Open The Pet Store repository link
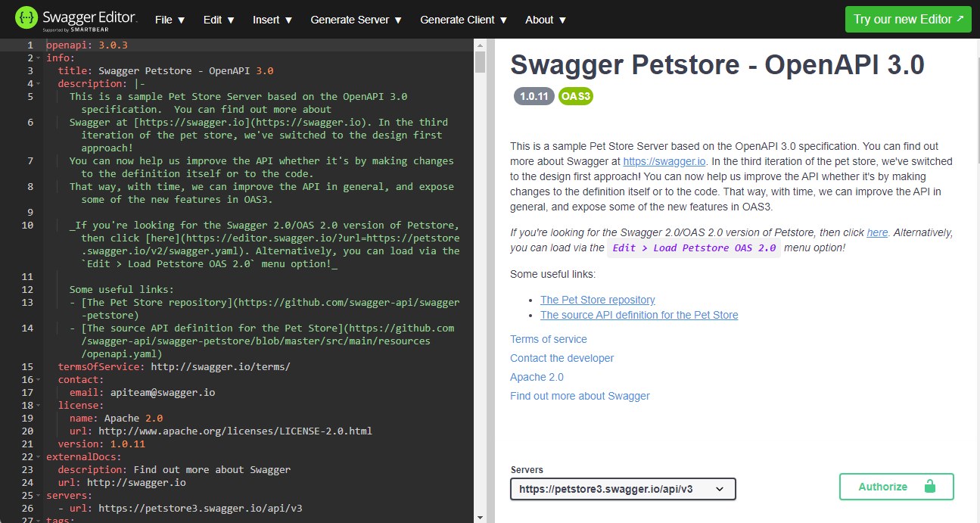The image size is (980, 523). 597,300
